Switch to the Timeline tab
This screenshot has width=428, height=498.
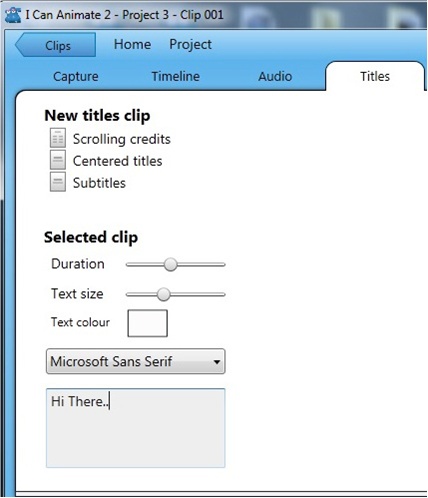click(x=176, y=76)
